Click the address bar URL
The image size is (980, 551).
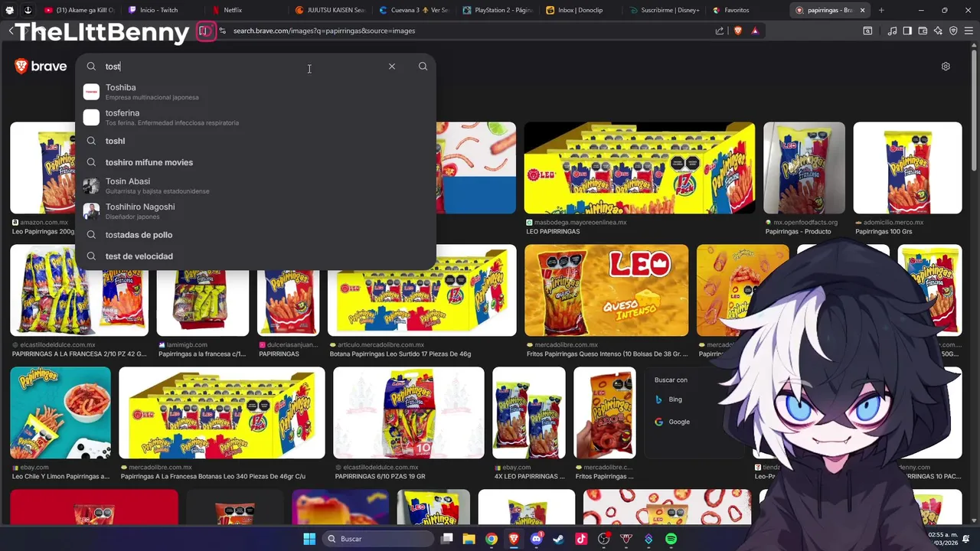click(324, 31)
